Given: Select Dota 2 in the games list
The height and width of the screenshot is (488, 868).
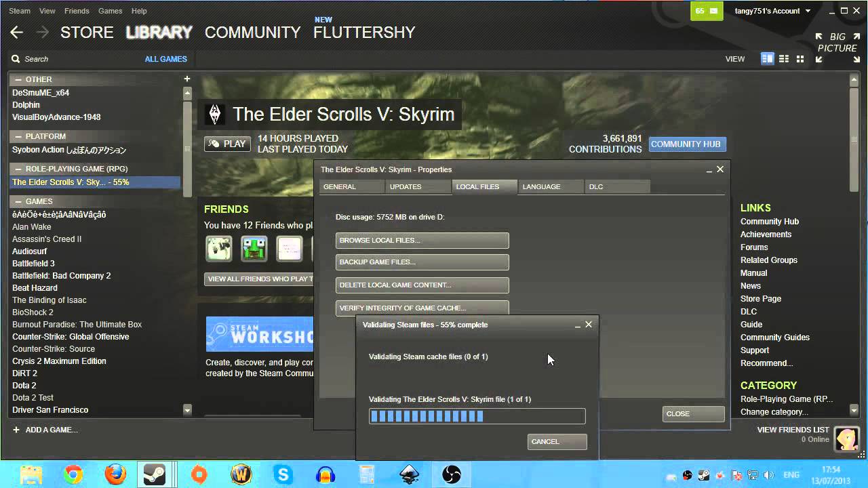Looking at the screenshot, I should tap(24, 386).
